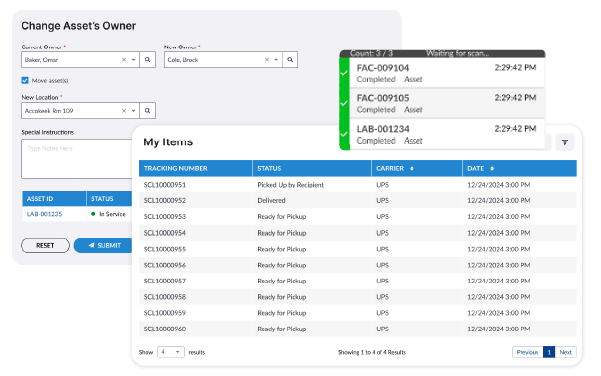Toggle the Move asset(s) checkbox
Viewport: 601px width, 376px height.
click(x=25, y=80)
